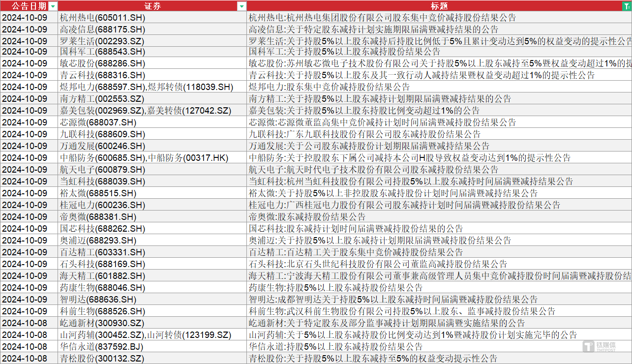The width and height of the screenshot is (632, 364).
Task: Open the 证券 column filter dropdown
Action: tap(241, 6)
